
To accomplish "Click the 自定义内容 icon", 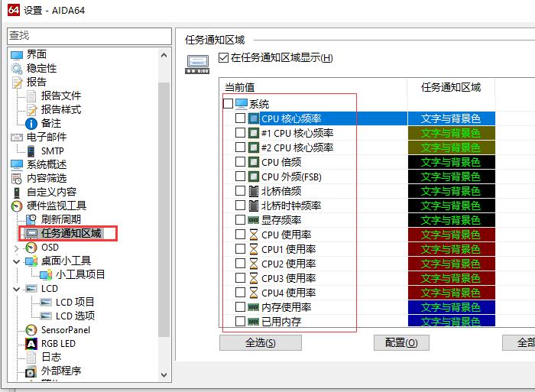I will [x=17, y=193].
